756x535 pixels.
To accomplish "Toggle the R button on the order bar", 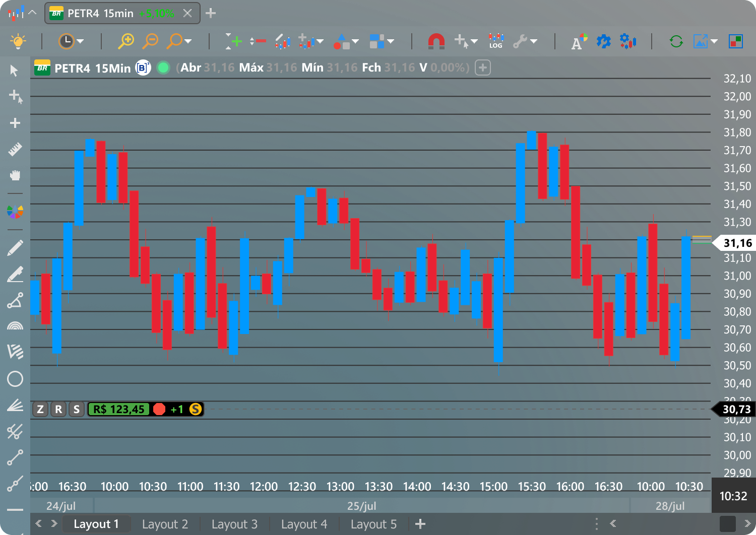I will (58, 409).
